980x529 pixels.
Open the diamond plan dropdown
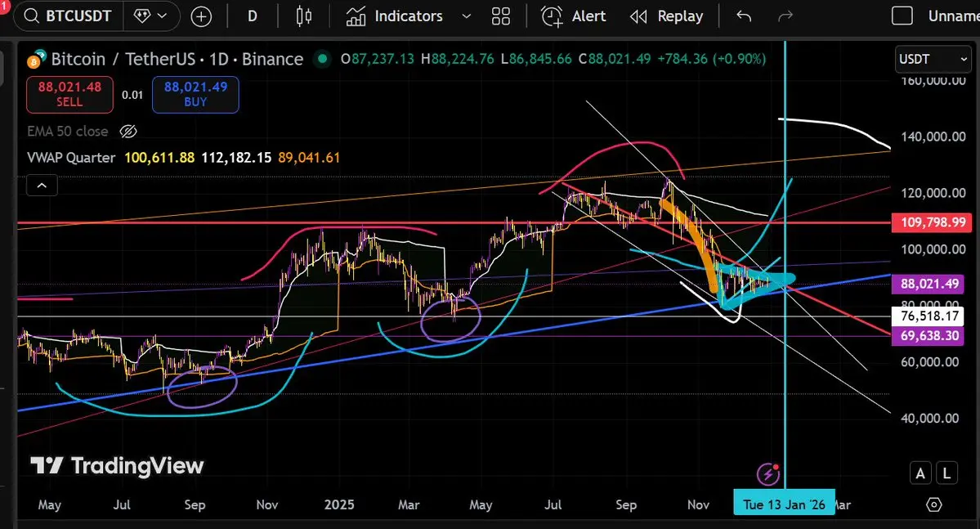151,16
